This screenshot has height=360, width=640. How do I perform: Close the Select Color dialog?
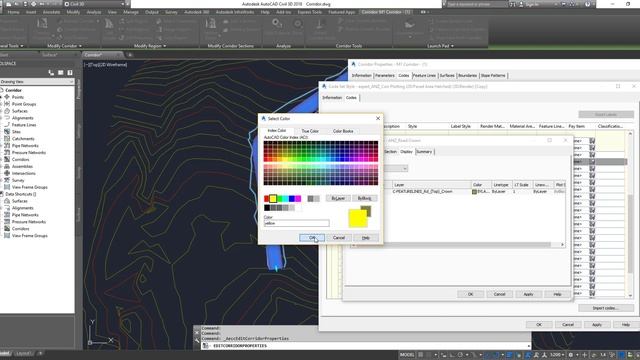tap(378, 118)
